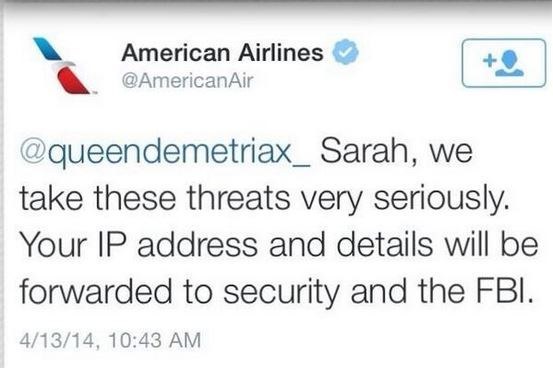Select the blue wing of airline logo

[x=47, y=48]
